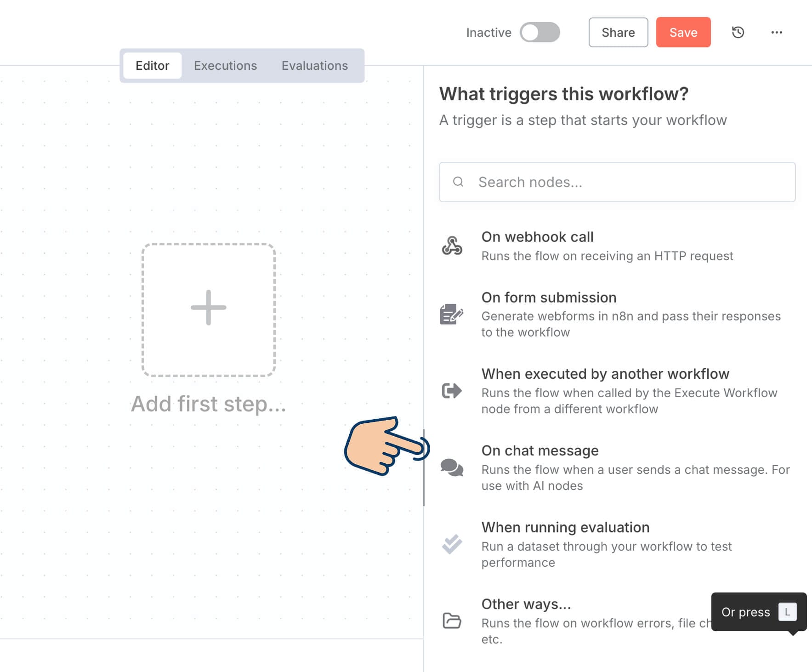Select the When running evaluation checkmark icon
Screen dimensions: 812x672
pyautogui.click(x=453, y=545)
